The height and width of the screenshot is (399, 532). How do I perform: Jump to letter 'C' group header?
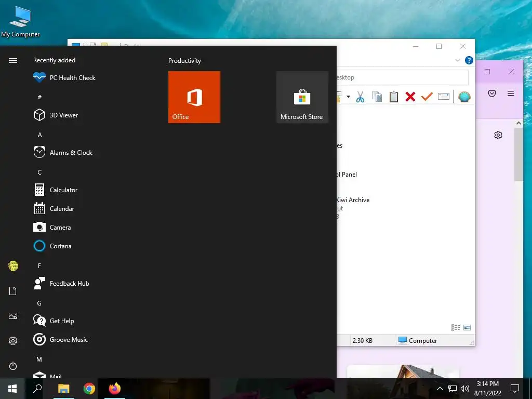point(39,172)
